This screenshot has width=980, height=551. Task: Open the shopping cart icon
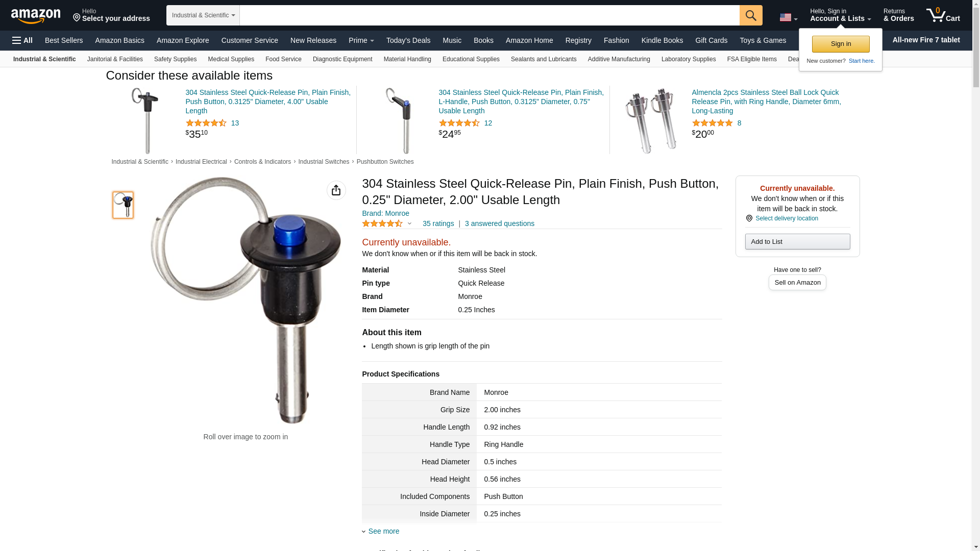[x=943, y=15]
